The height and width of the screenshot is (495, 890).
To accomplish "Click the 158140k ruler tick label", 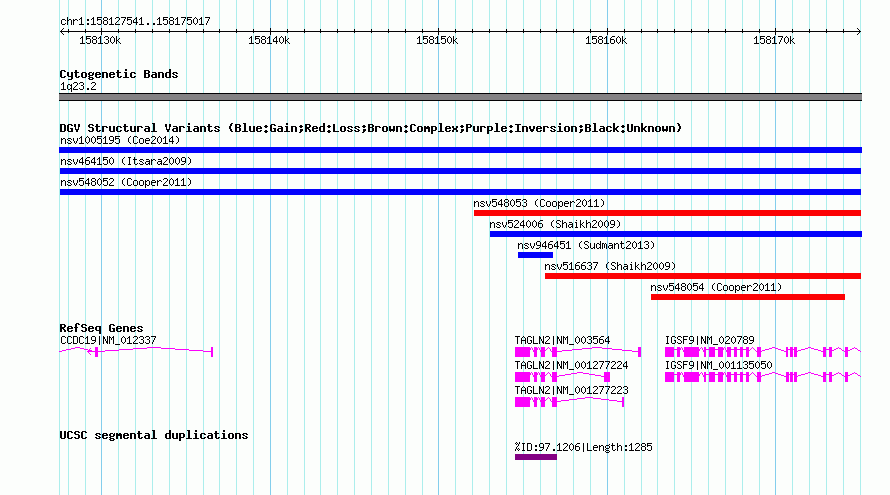I will click(x=269, y=40).
